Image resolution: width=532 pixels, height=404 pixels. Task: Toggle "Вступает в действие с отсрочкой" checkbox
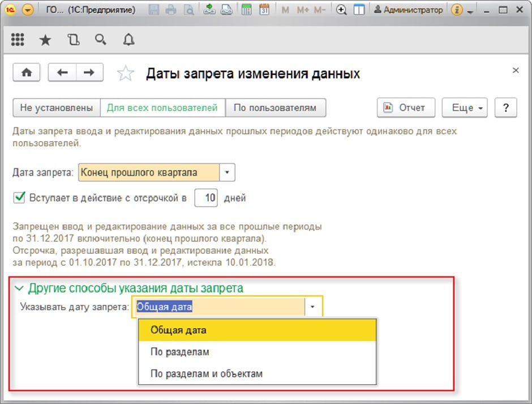tap(20, 198)
